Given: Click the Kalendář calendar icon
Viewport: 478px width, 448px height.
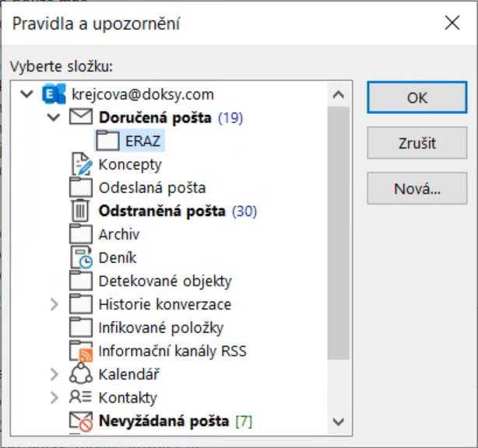Looking at the screenshot, I should (x=81, y=374).
